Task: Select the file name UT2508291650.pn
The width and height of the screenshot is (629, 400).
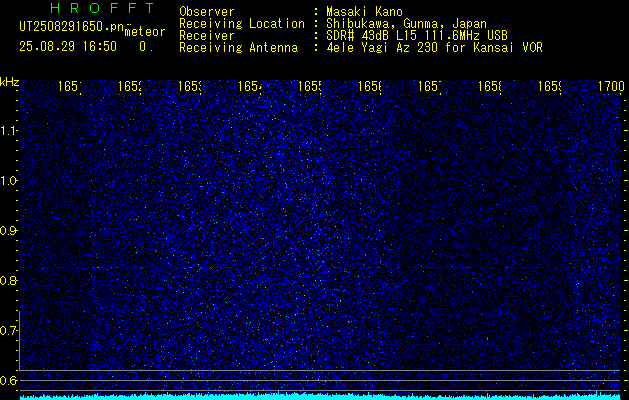Action: pyautogui.click(x=72, y=27)
